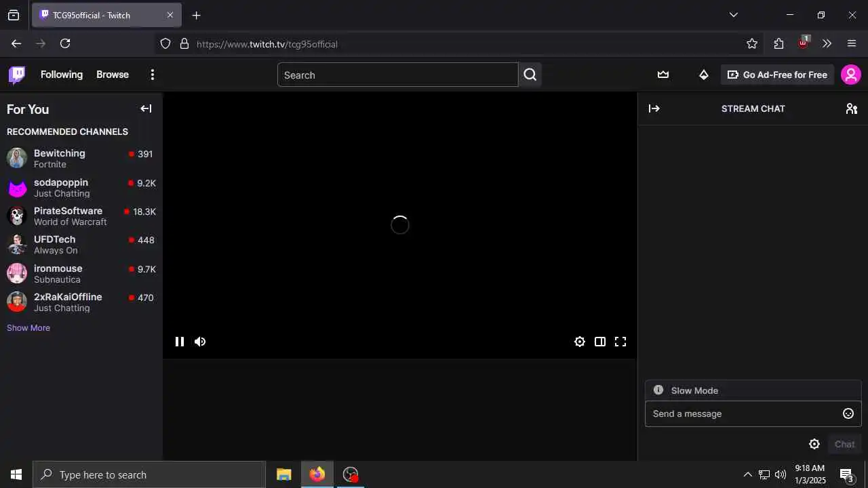Click the magnifier search button
Viewport: 868px width, 488px height.
(530, 75)
